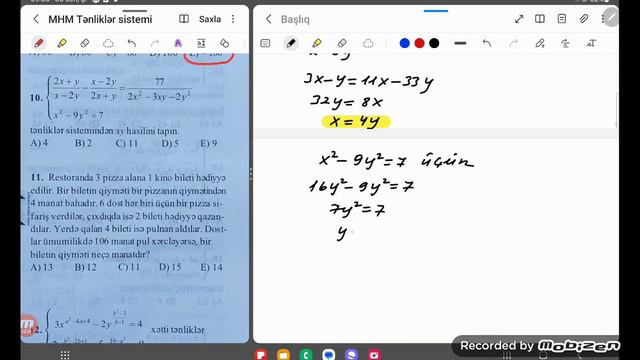Open easy writing pad in left toolbar

click(201, 43)
